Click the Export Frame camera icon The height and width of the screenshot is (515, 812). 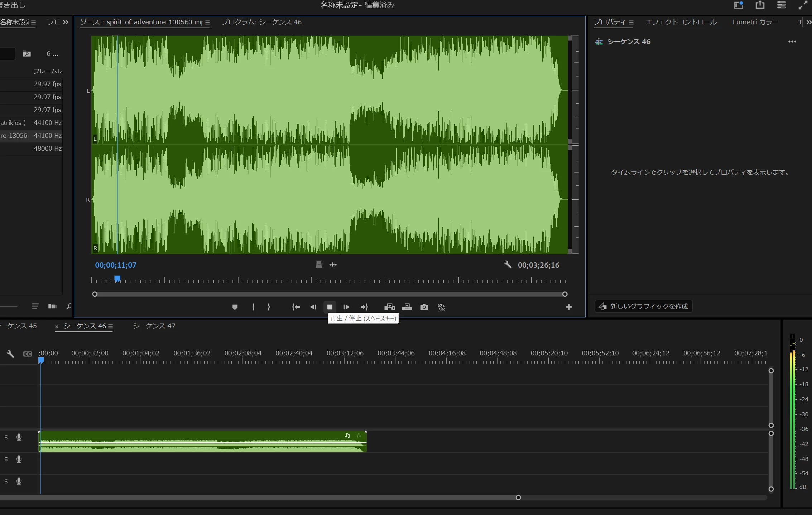(x=424, y=307)
